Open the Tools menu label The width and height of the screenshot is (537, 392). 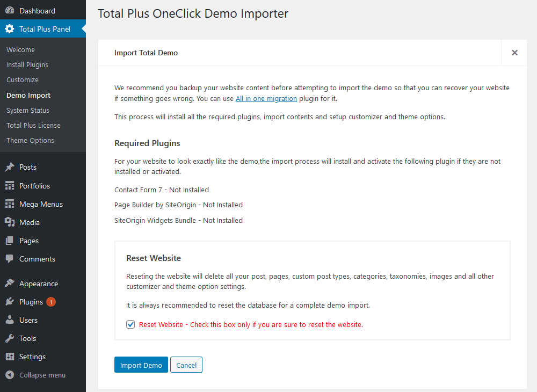pyautogui.click(x=28, y=338)
